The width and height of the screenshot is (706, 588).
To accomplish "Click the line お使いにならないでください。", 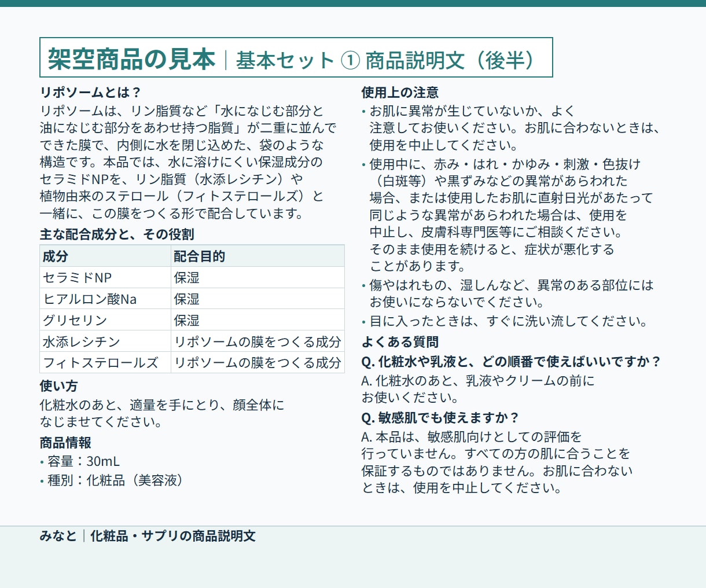I will pos(457,302).
